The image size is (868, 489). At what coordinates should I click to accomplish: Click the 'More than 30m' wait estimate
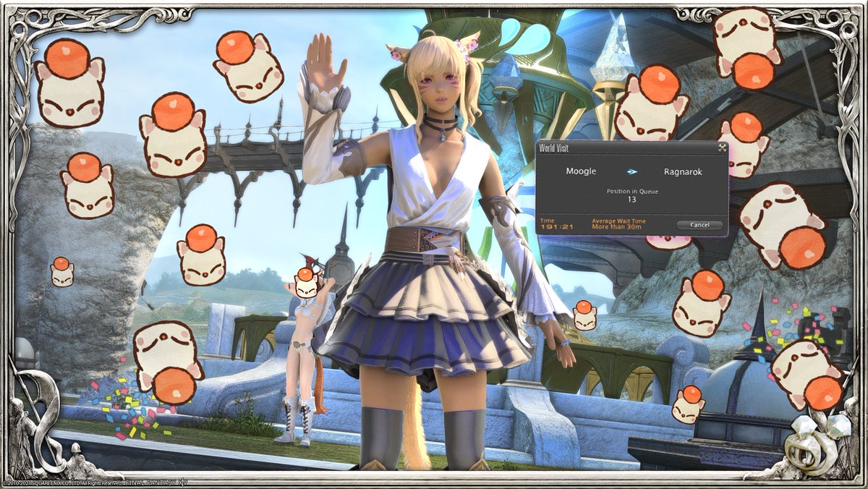click(616, 227)
